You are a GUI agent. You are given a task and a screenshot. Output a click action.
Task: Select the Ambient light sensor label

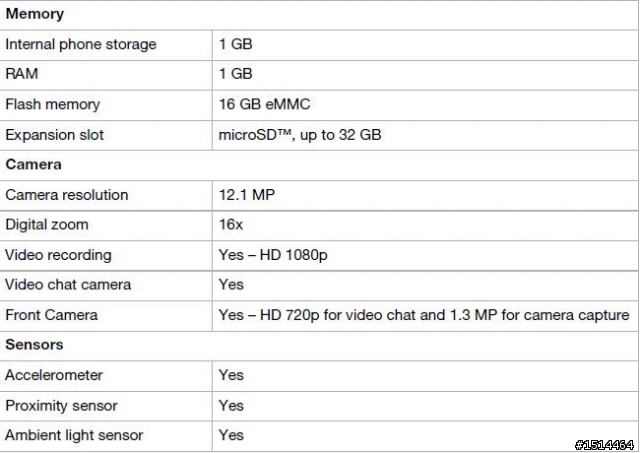tap(74, 435)
